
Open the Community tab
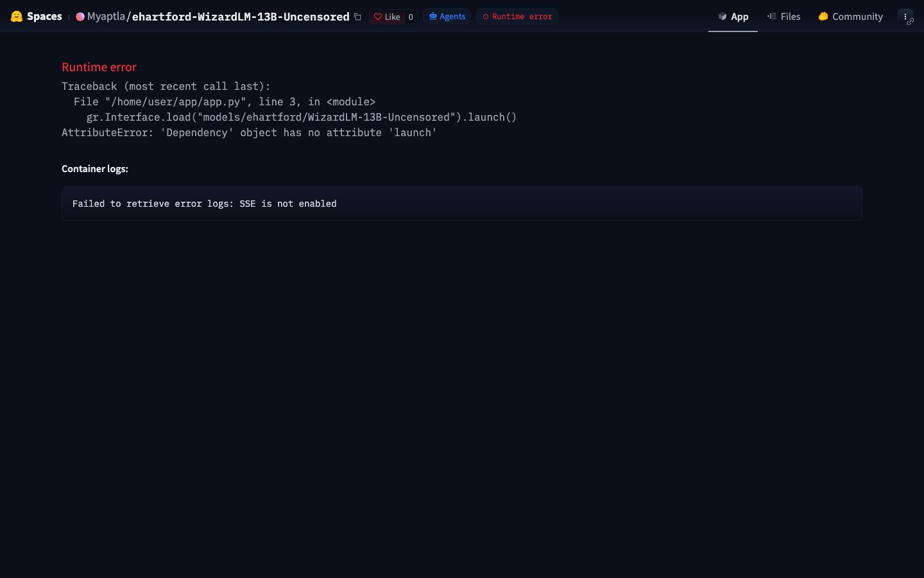(x=850, y=17)
